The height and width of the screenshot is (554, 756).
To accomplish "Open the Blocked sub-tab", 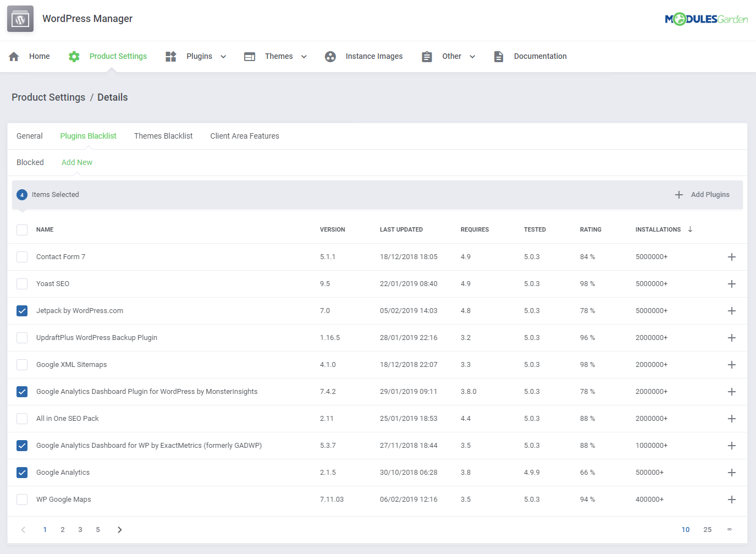I will tap(30, 162).
